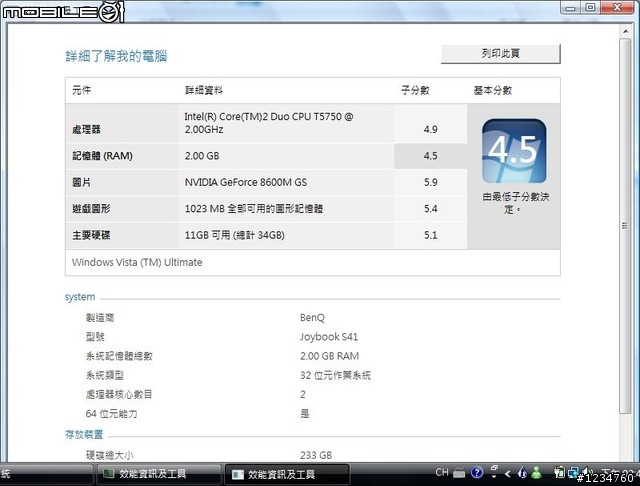Click the Windows Vista (TM) Ultimate text
The width and height of the screenshot is (640, 486).
pyautogui.click(x=137, y=262)
